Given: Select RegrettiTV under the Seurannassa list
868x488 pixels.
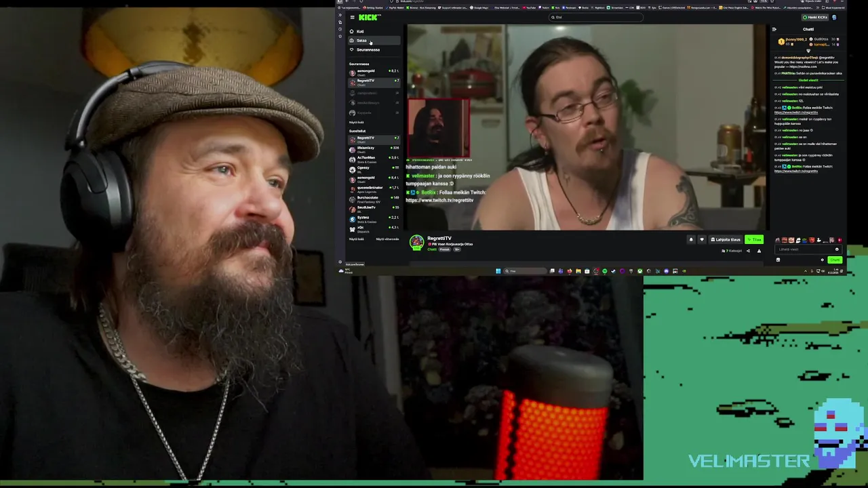Looking at the screenshot, I should point(374,83).
